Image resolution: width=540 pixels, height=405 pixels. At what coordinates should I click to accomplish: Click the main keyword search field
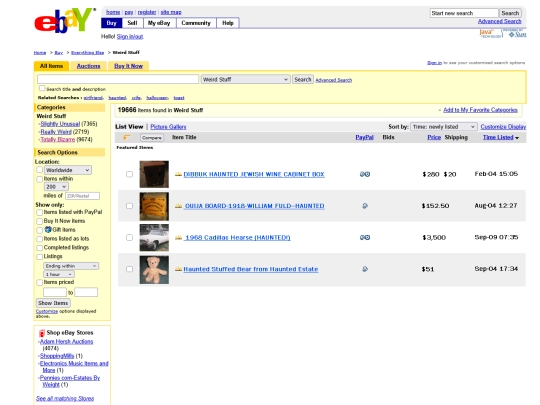click(118, 79)
